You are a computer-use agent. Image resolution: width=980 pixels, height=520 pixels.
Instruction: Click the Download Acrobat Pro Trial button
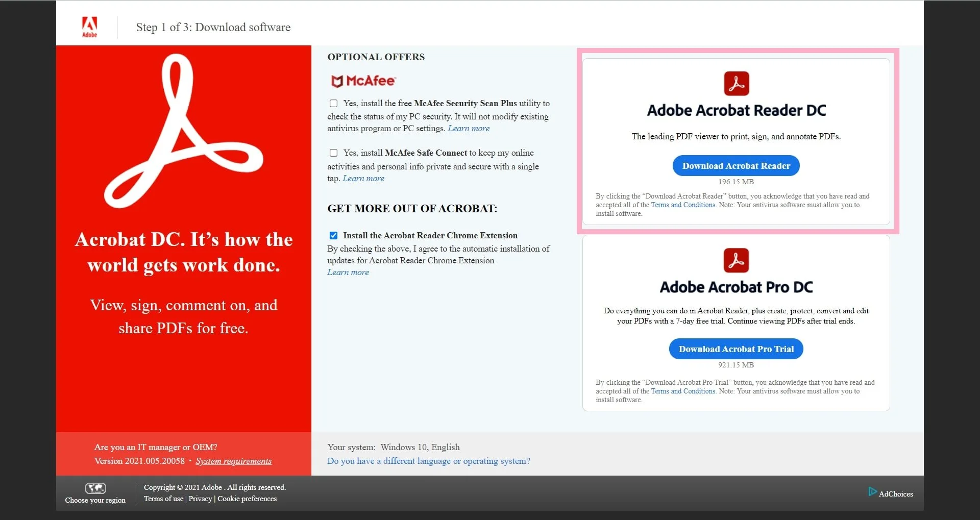[x=736, y=349]
